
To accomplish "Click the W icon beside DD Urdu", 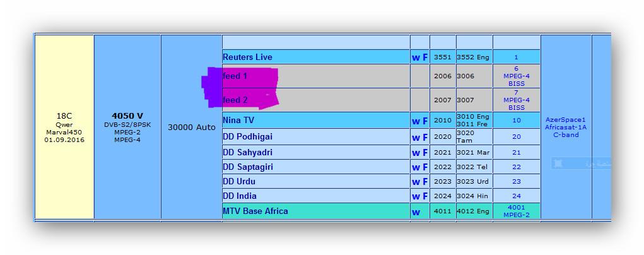I will coord(416,182).
